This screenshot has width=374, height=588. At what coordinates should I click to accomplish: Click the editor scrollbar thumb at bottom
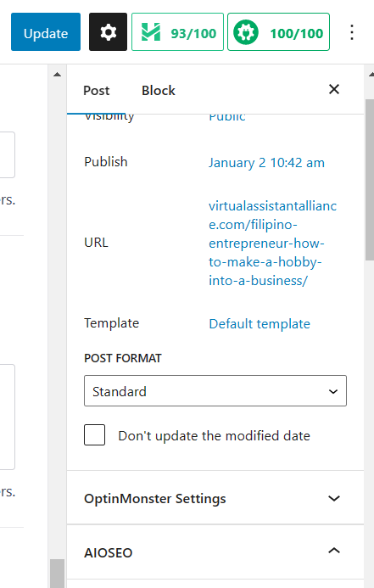[x=57, y=574]
